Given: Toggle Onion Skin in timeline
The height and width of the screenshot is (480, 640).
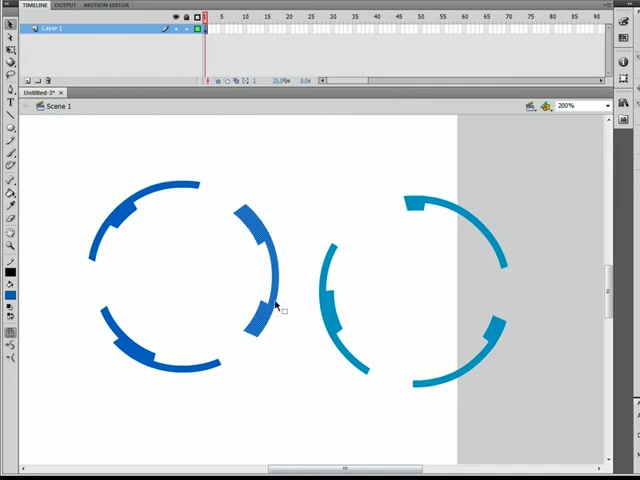Looking at the screenshot, I should [218, 81].
